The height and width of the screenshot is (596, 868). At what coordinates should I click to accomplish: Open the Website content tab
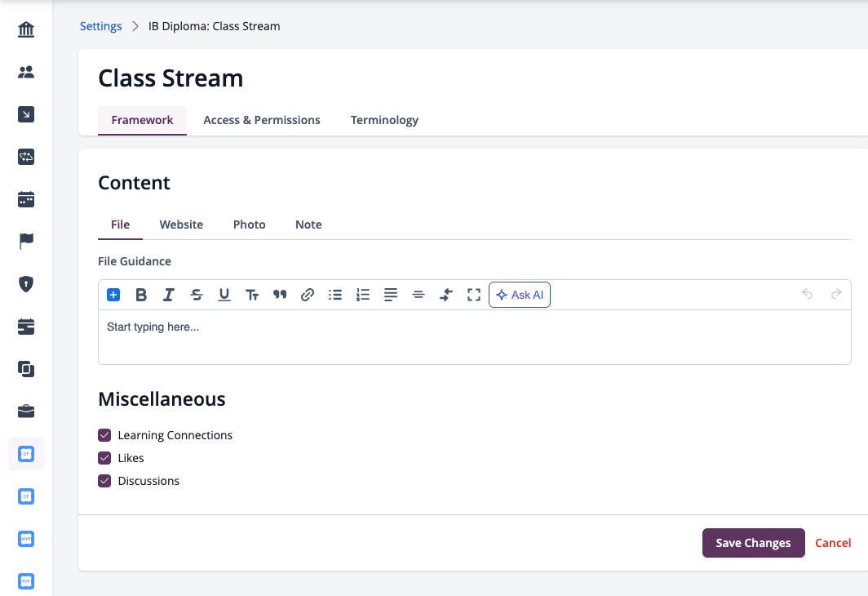(x=181, y=225)
